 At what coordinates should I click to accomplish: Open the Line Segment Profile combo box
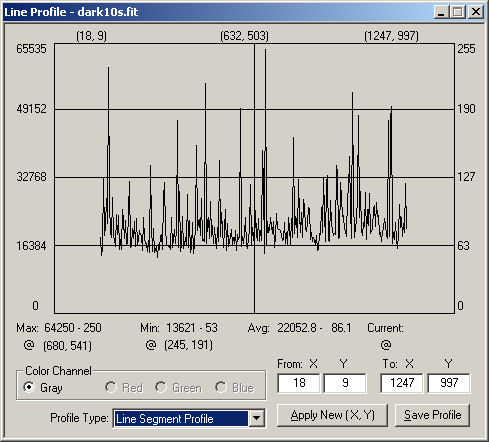pyautogui.click(x=189, y=418)
